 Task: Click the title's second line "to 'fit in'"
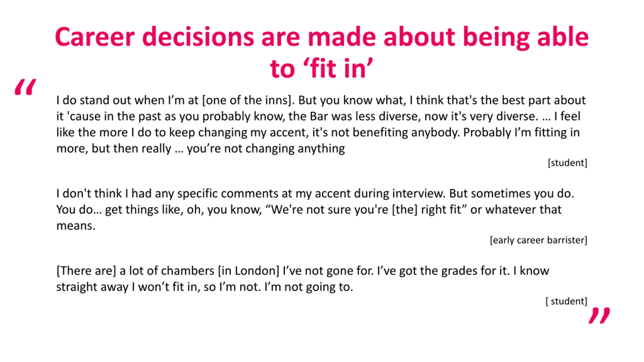321,68
